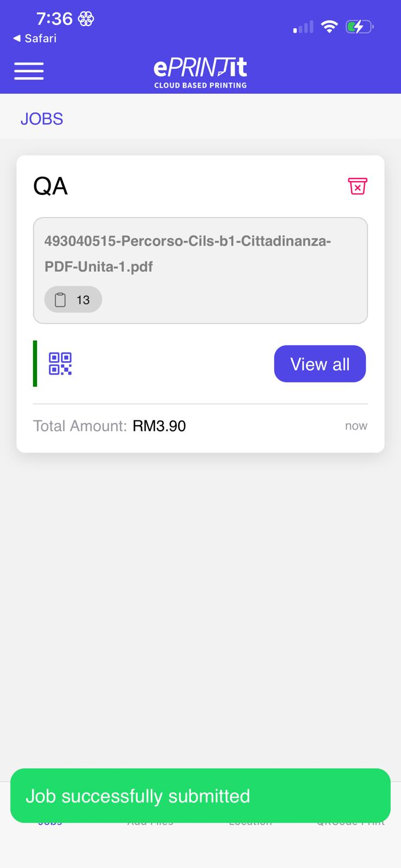This screenshot has width=401, height=868.
Task: Tap the page count clipboard icon
Action: click(x=60, y=299)
